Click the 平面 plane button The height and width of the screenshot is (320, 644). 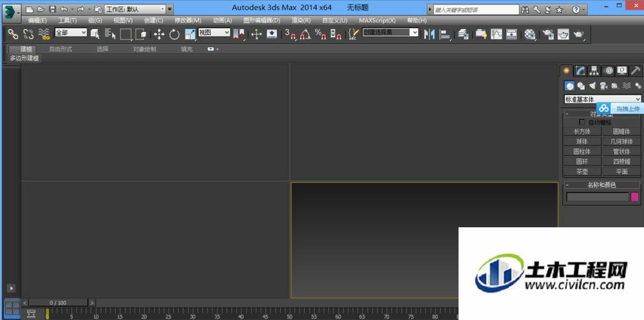(x=621, y=172)
